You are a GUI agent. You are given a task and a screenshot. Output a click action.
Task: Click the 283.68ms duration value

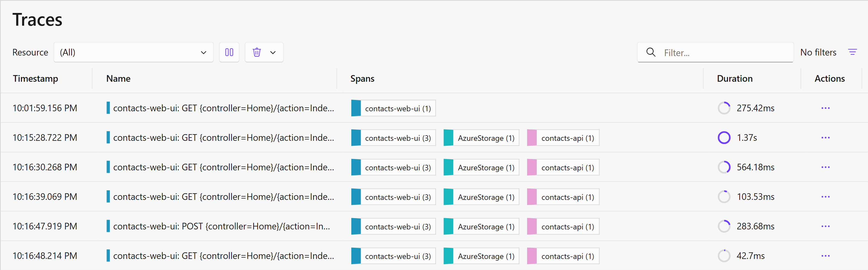point(755,226)
